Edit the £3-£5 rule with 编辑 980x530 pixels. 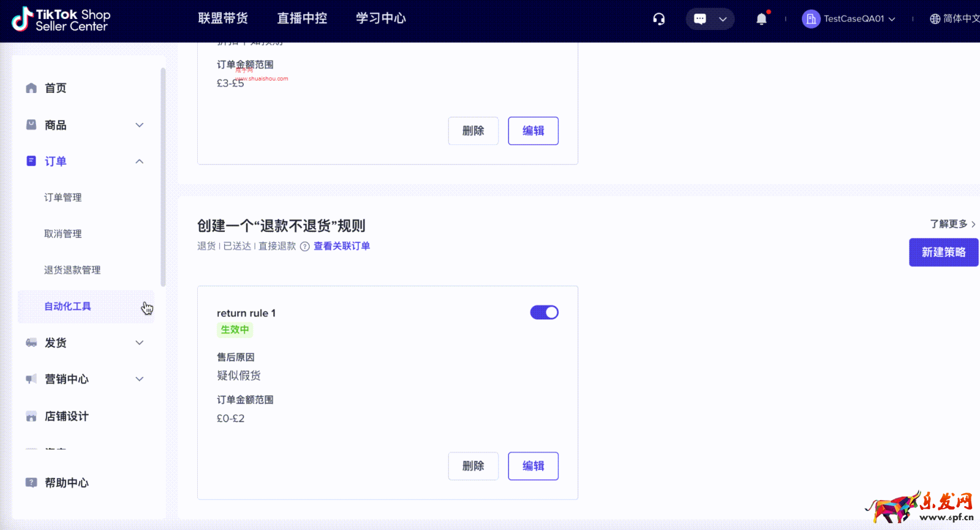pos(533,131)
